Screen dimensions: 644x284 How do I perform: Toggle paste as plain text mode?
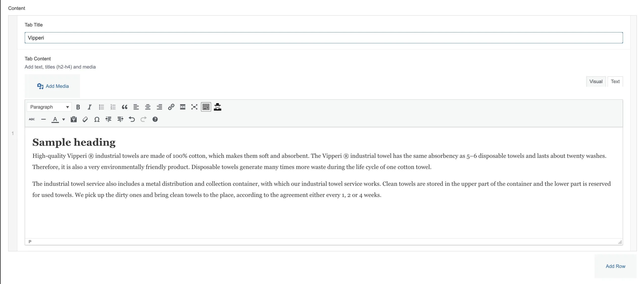(74, 119)
